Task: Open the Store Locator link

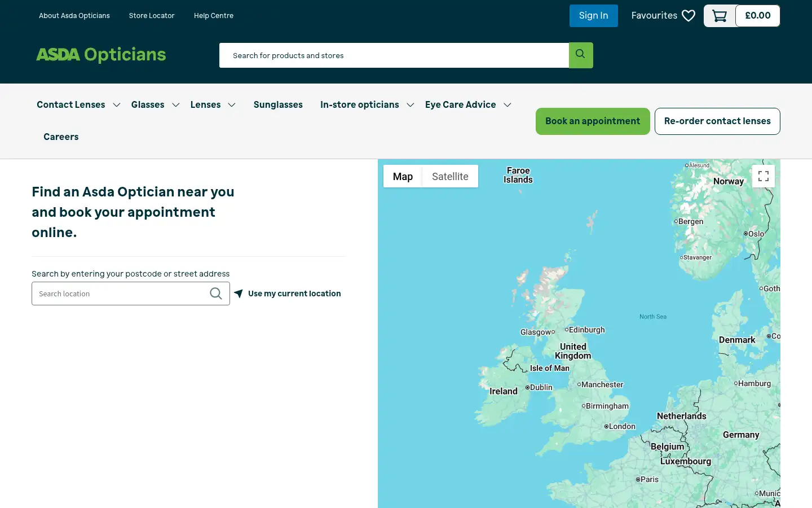Action: 152,16
